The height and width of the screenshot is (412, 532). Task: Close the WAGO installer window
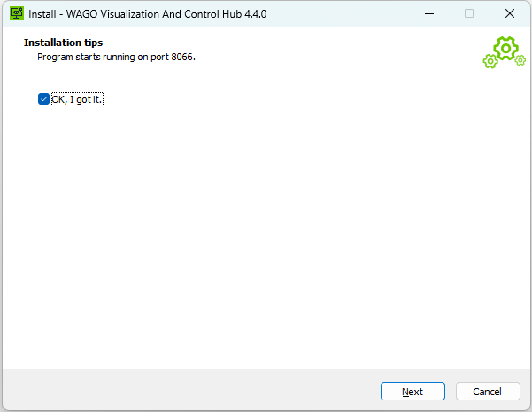pos(509,13)
